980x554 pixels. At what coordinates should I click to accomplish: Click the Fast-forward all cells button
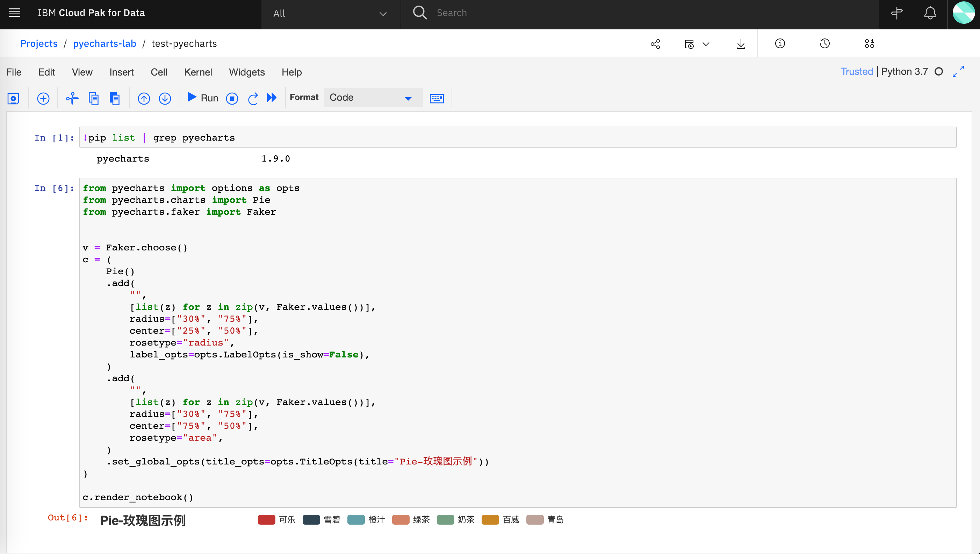tap(272, 98)
